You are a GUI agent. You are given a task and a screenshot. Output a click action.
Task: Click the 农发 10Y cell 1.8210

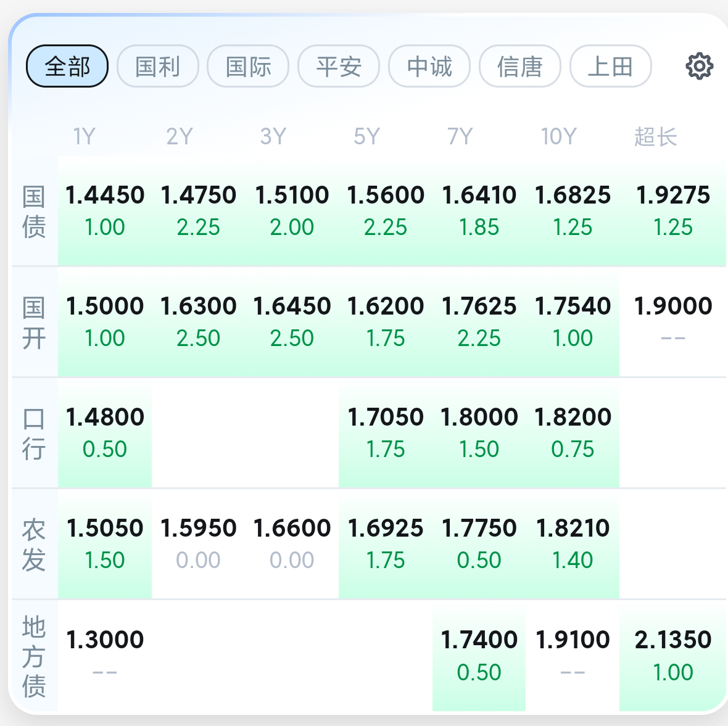pyautogui.click(x=573, y=544)
